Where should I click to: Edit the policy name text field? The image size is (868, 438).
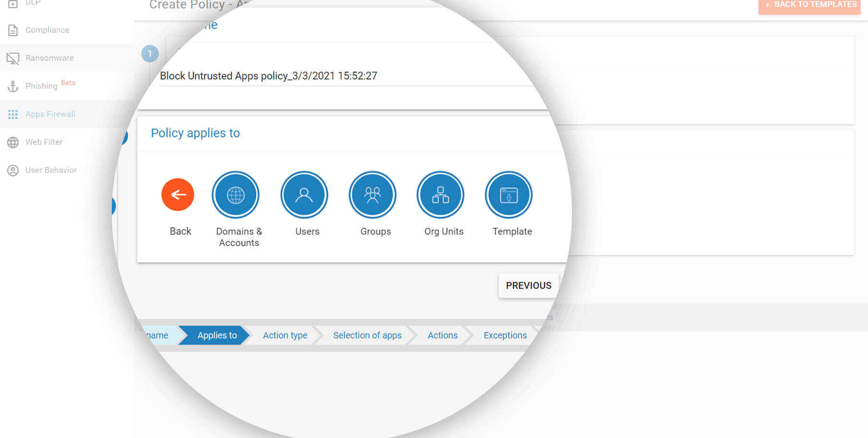click(x=346, y=76)
